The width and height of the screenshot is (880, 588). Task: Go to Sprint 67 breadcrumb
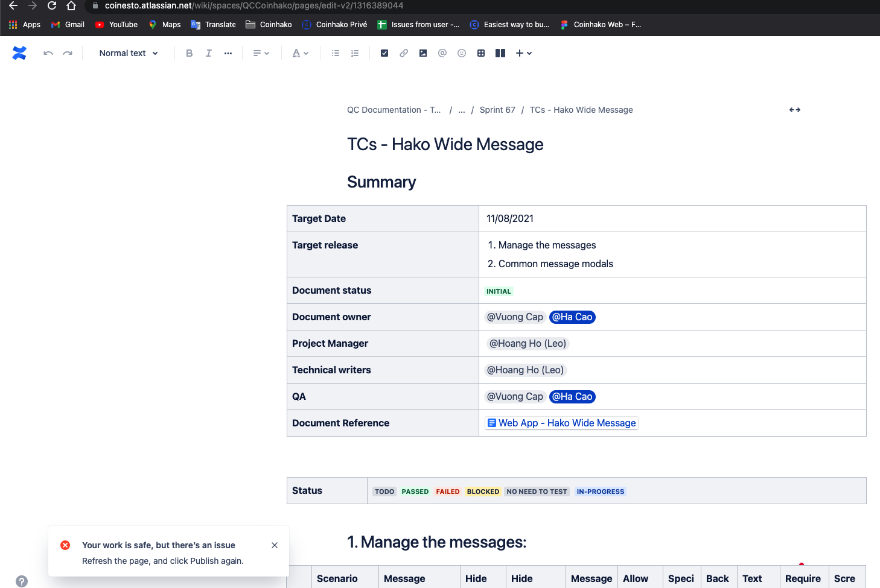pos(497,110)
